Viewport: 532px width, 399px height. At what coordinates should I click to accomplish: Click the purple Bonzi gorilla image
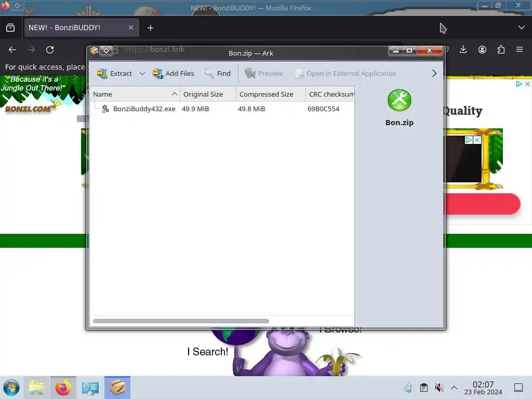click(287, 353)
